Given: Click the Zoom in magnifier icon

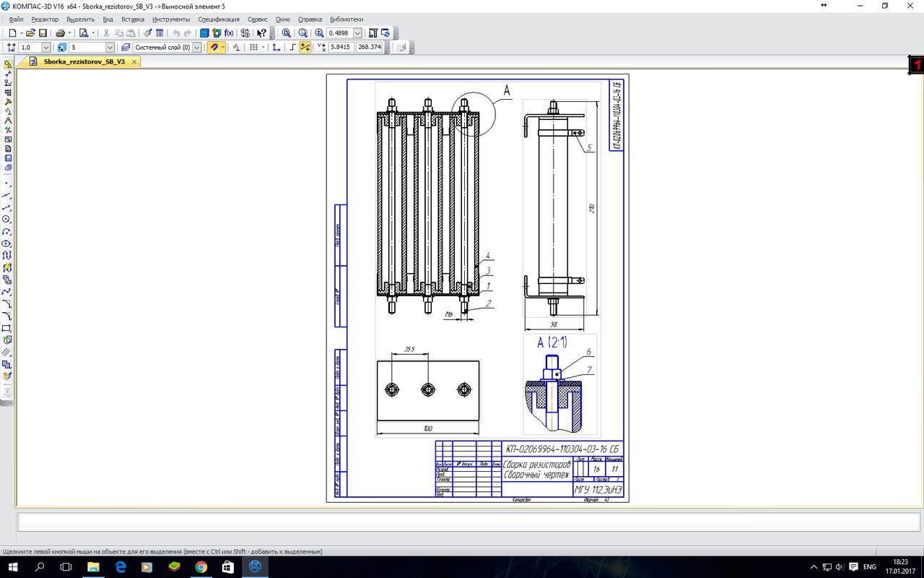Looking at the screenshot, I should pyautogui.click(x=319, y=33).
